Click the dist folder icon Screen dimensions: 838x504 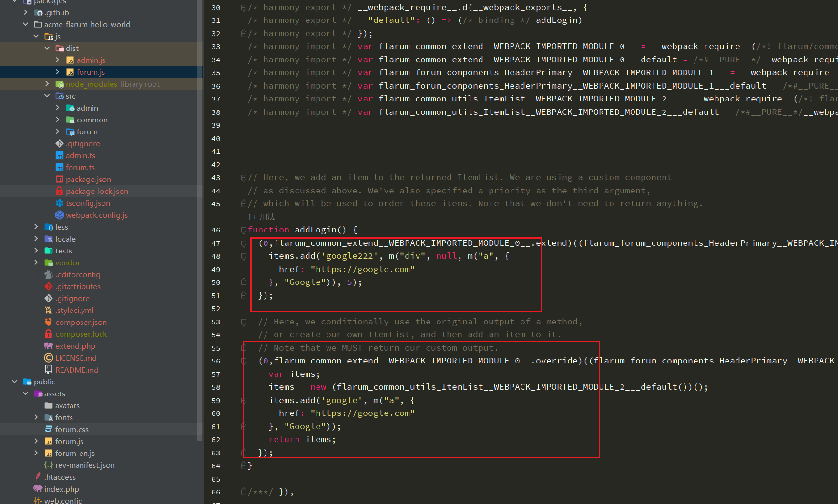(60, 48)
